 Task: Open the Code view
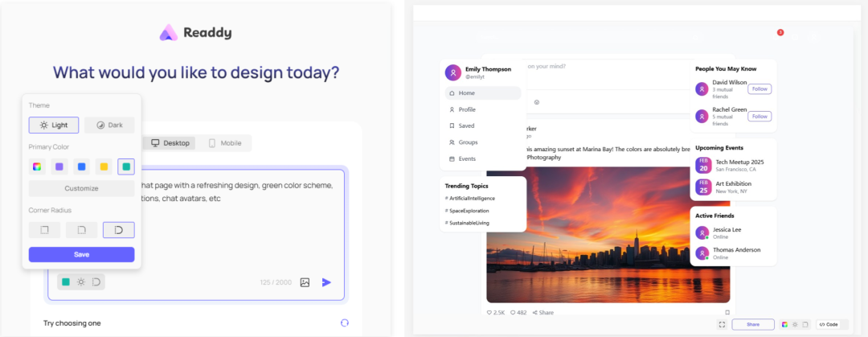click(x=829, y=324)
